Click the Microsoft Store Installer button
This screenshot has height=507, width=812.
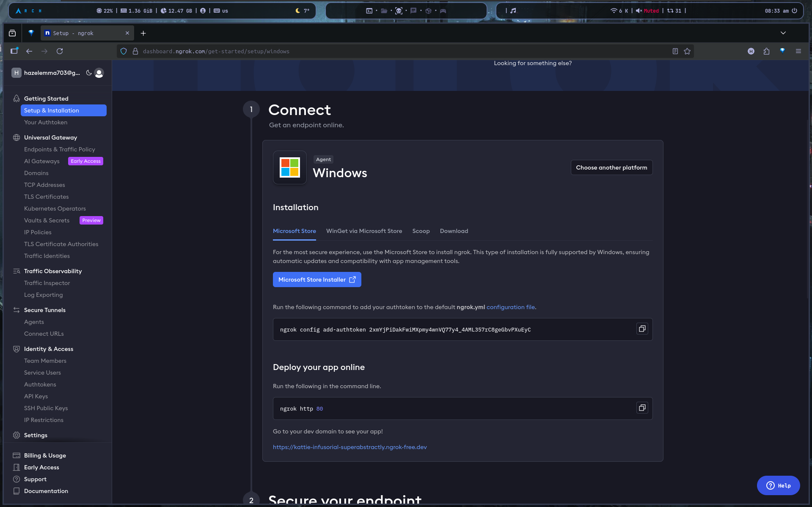[x=317, y=280]
